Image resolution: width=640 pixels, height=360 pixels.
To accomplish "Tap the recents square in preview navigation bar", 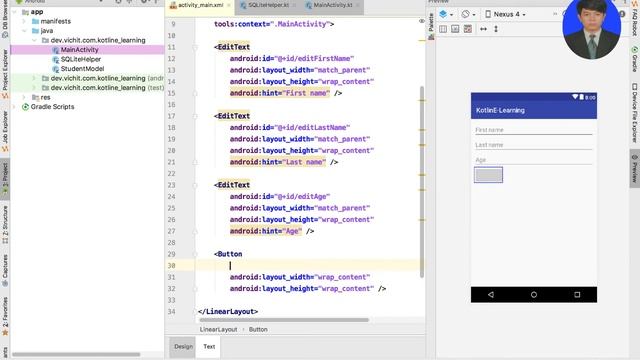I will coord(577,295).
